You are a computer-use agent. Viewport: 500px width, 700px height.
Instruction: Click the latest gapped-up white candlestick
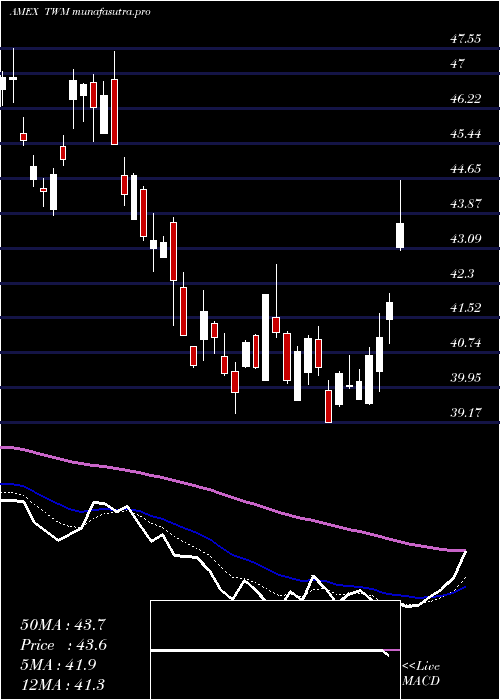[x=400, y=235]
